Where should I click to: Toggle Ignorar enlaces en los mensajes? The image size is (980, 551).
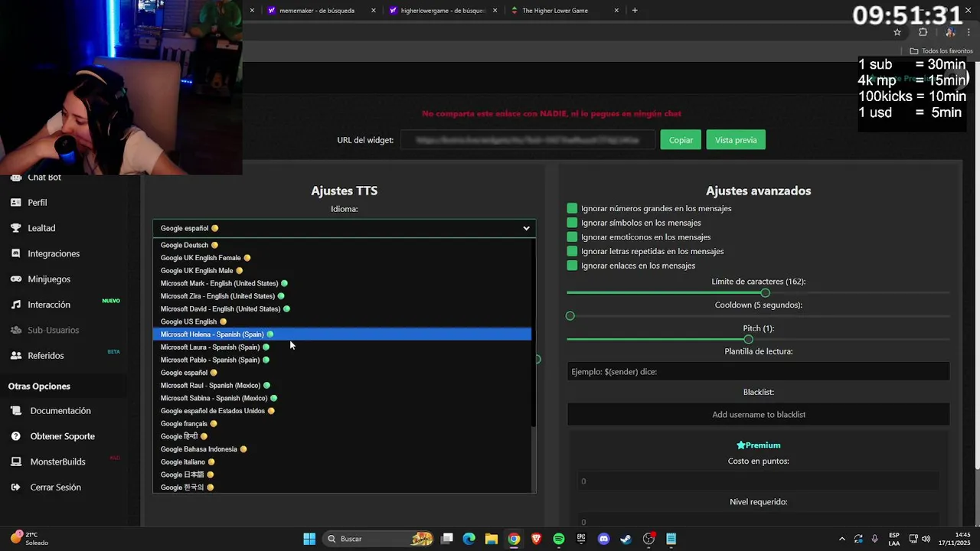(572, 266)
